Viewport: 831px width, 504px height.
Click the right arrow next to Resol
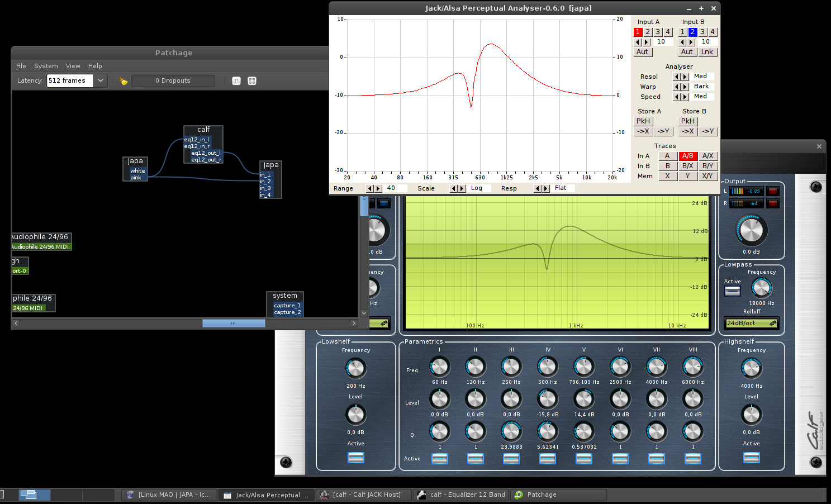(685, 77)
